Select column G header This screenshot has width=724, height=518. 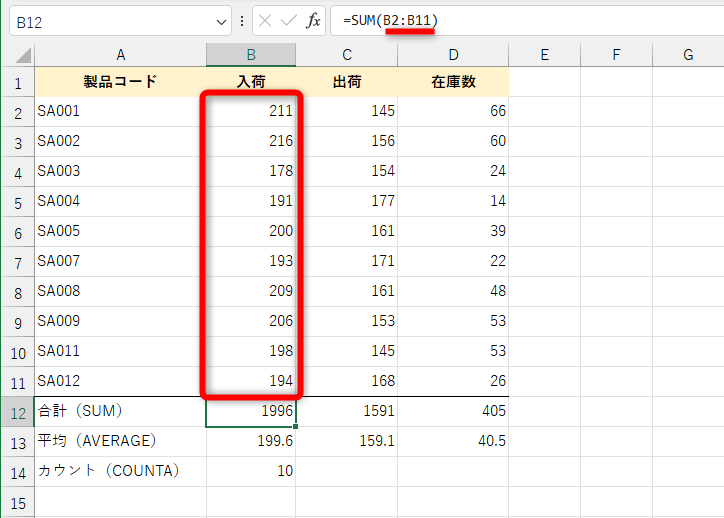[688, 55]
